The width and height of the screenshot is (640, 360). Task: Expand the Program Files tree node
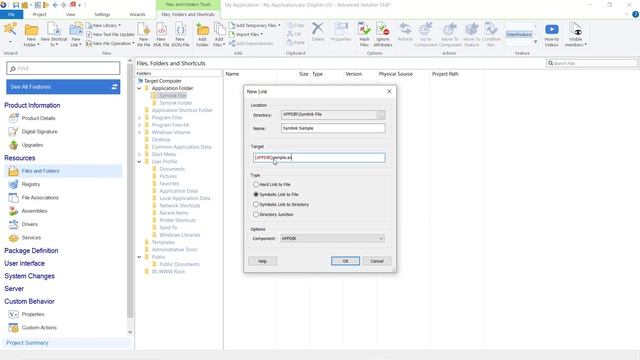(139, 118)
